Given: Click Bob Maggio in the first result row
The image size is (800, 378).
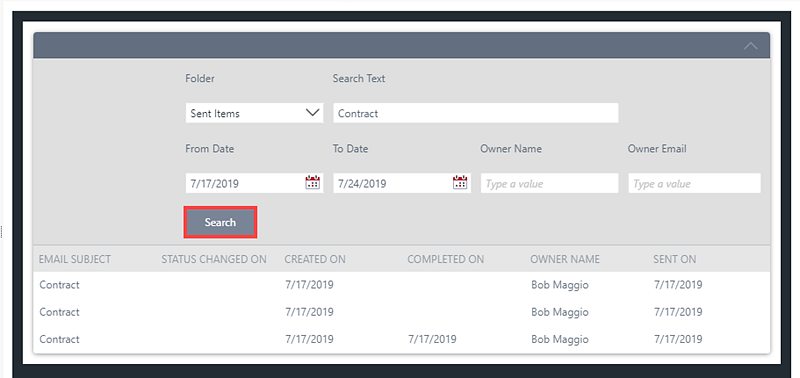Looking at the screenshot, I should [x=560, y=285].
